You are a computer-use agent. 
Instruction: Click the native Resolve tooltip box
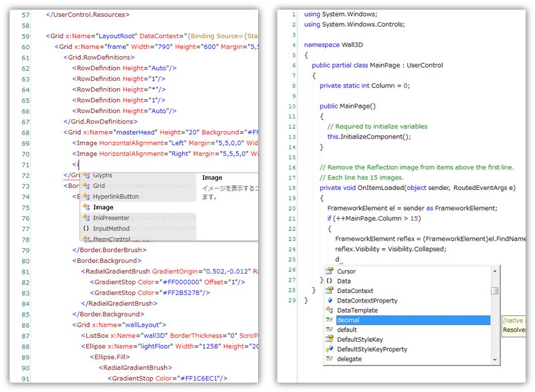(514, 326)
